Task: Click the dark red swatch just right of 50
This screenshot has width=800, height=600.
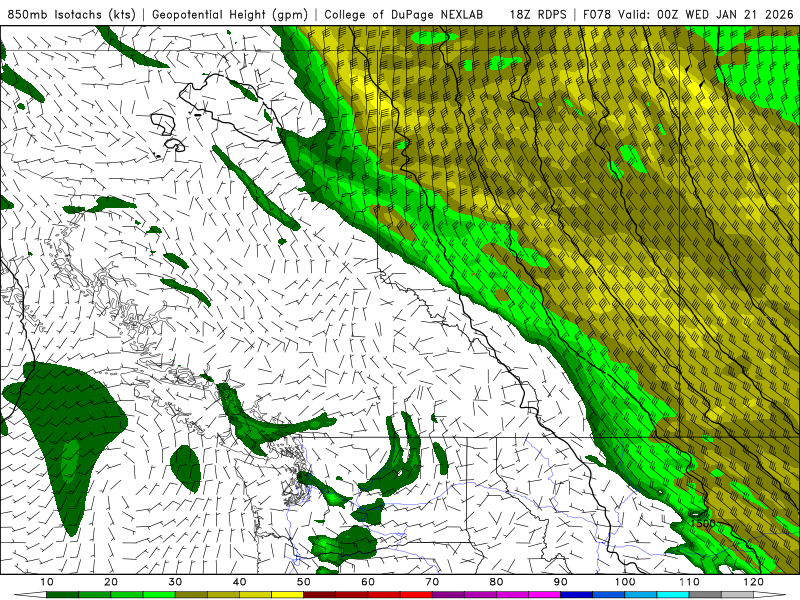Action: pyautogui.click(x=319, y=595)
